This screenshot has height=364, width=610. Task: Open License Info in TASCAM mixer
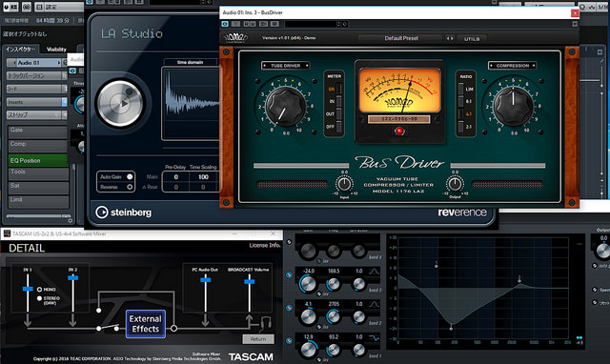pyautogui.click(x=265, y=246)
